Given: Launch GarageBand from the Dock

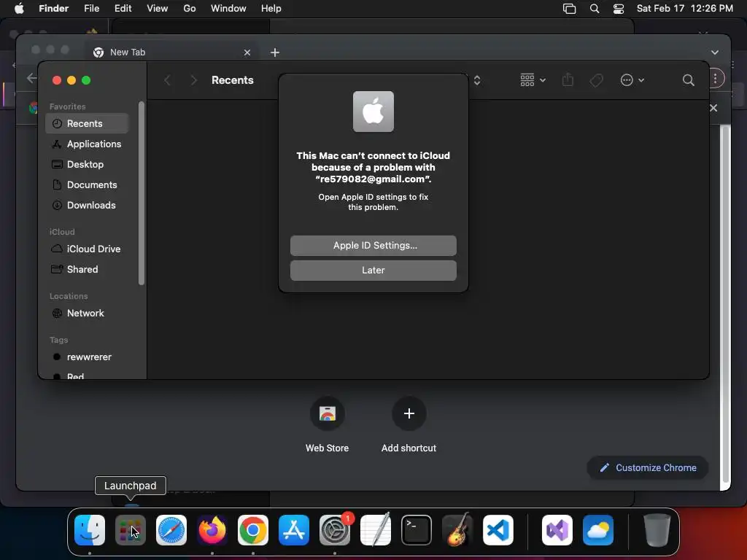Looking at the screenshot, I should (457, 530).
